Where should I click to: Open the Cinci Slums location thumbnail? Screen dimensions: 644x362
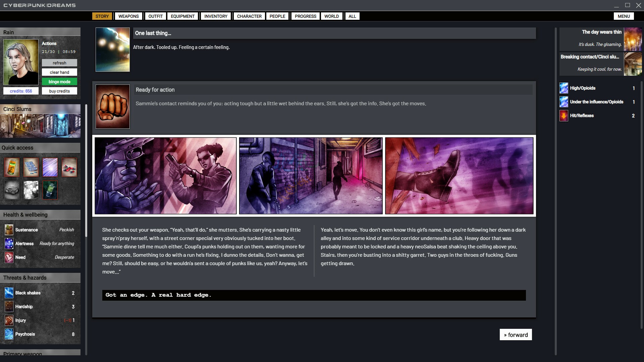40,126
